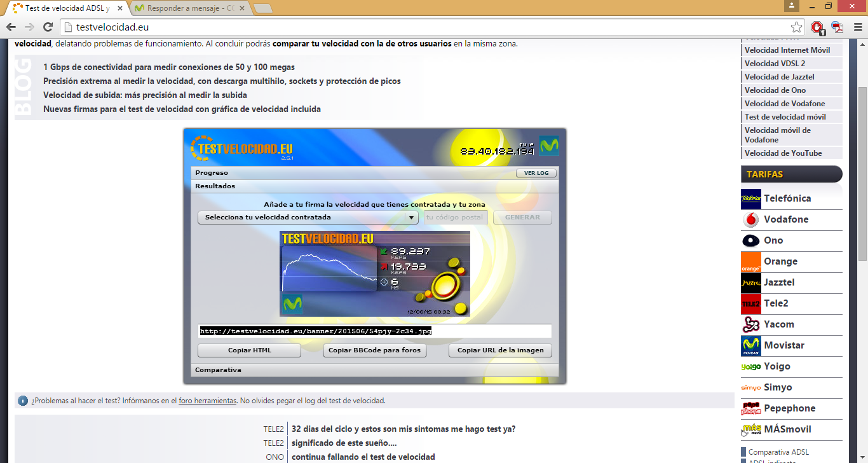The width and height of the screenshot is (868, 463).
Task: Click the GENERAR button
Action: (522, 218)
